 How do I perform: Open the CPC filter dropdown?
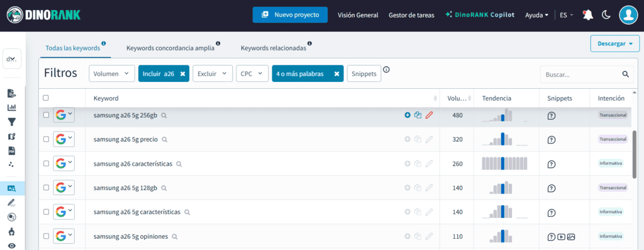252,74
